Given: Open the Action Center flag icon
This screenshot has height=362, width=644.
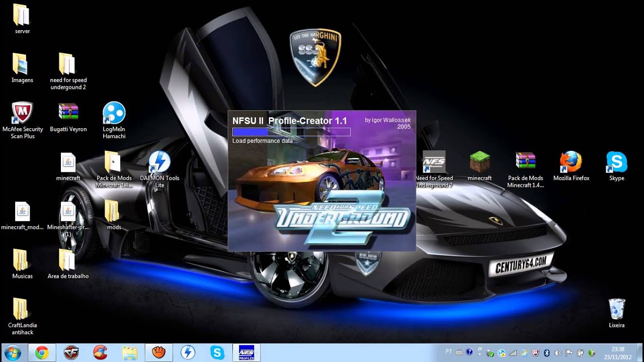Looking at the screenshot, I should [x=569, y=352].
